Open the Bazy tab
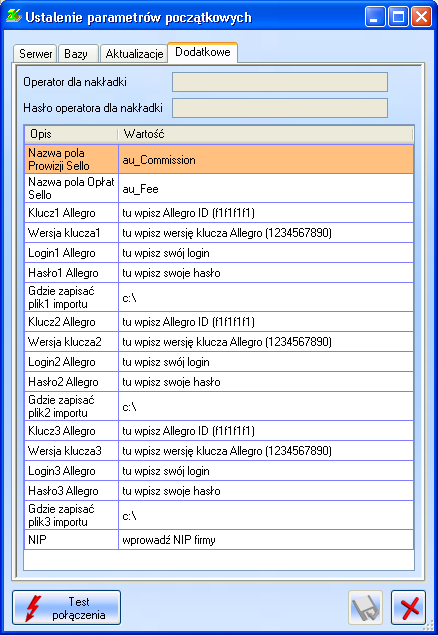The height and width of the screenshot is (636, 438). 78,54
